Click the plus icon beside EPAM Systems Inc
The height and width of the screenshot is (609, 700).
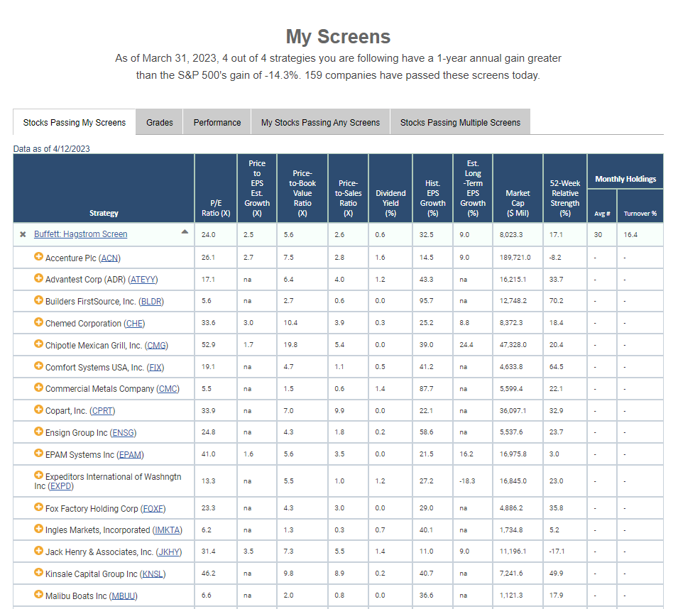pyautogui.click(x=39, y=453)
